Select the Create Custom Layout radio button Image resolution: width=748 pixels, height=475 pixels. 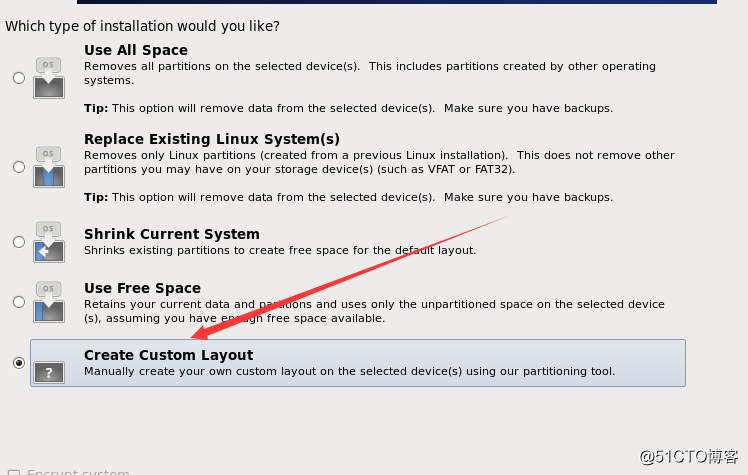[x=19, y=363]
